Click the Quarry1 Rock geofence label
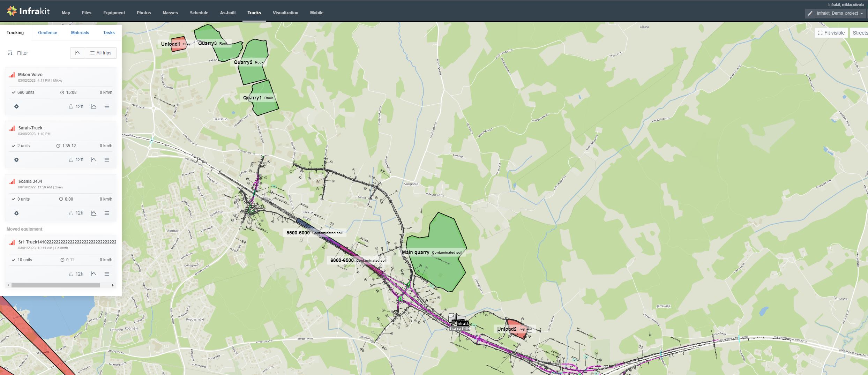Image resolution: width=868 pixels, height=375 pixels. click(258, 98)
